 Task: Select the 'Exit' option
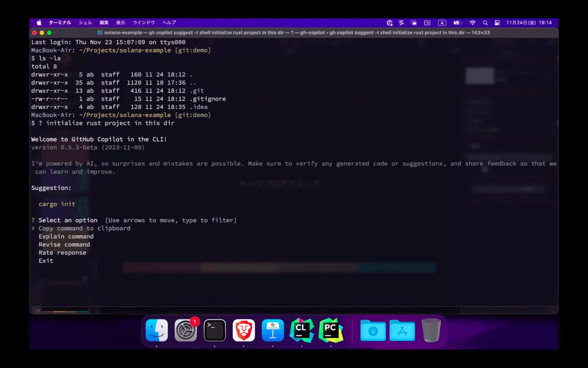(46, 261)
